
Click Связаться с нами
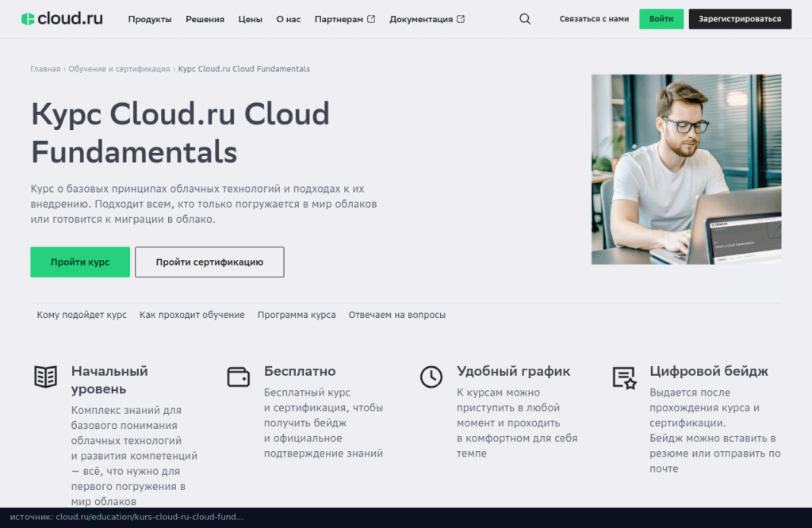coord(594,19)
